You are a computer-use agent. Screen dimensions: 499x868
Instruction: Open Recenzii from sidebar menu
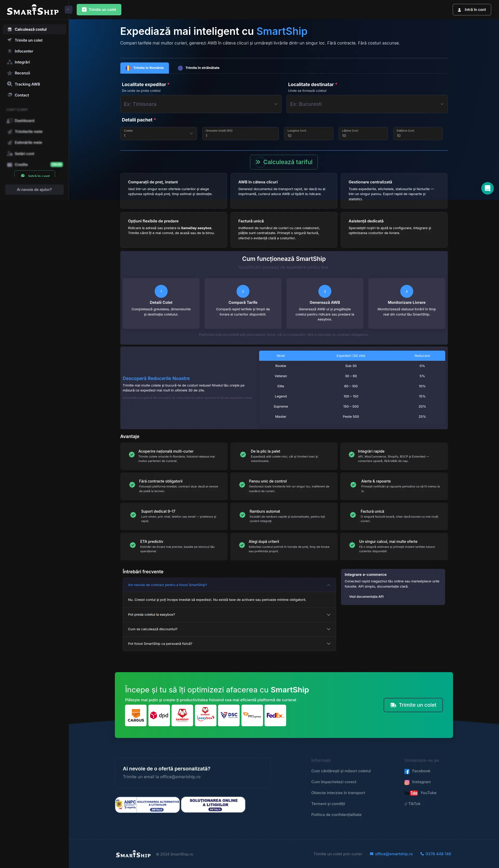(x=22, y=73)
